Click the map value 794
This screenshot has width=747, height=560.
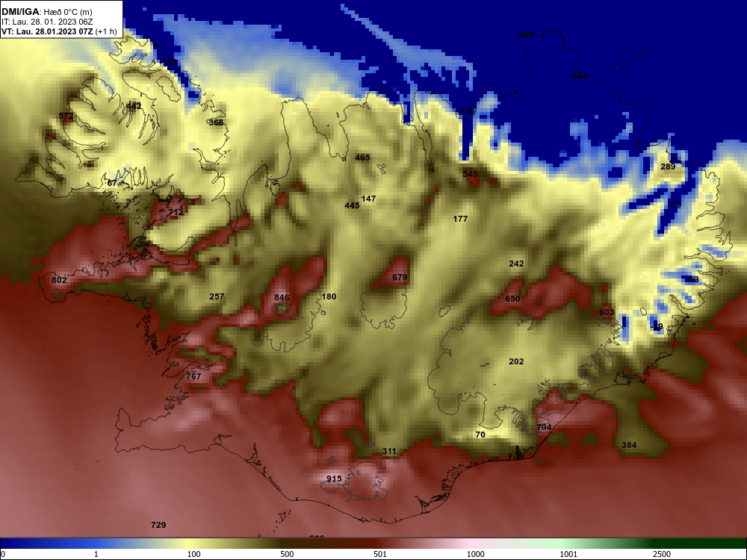pyautogui.click(x=544, y=427)
